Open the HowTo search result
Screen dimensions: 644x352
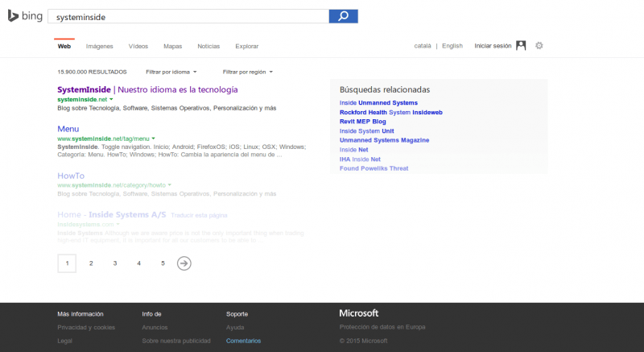(x=71, y=176)
